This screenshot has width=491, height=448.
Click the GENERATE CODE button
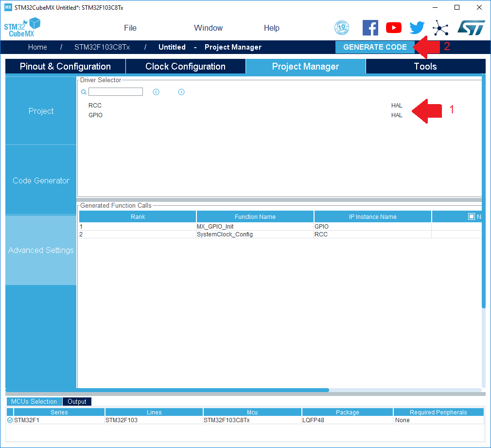[375, 47]
